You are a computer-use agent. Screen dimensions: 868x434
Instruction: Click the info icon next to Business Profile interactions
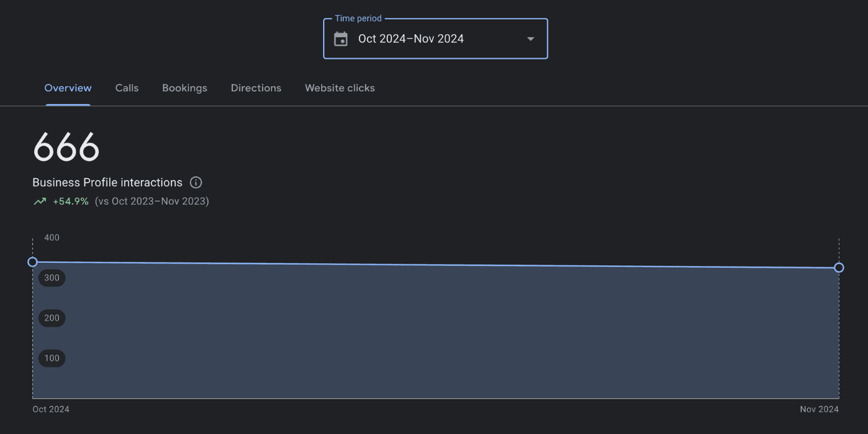click(196, 182)
